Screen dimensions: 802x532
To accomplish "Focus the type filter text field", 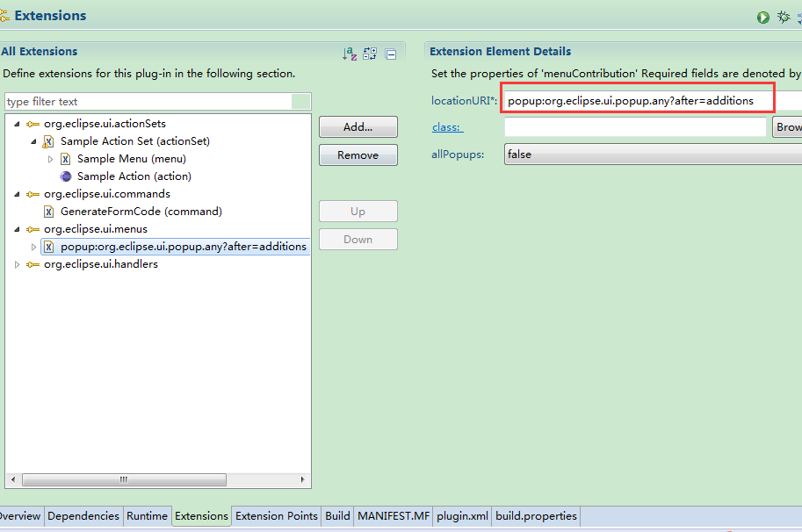I will pos(148,101).
